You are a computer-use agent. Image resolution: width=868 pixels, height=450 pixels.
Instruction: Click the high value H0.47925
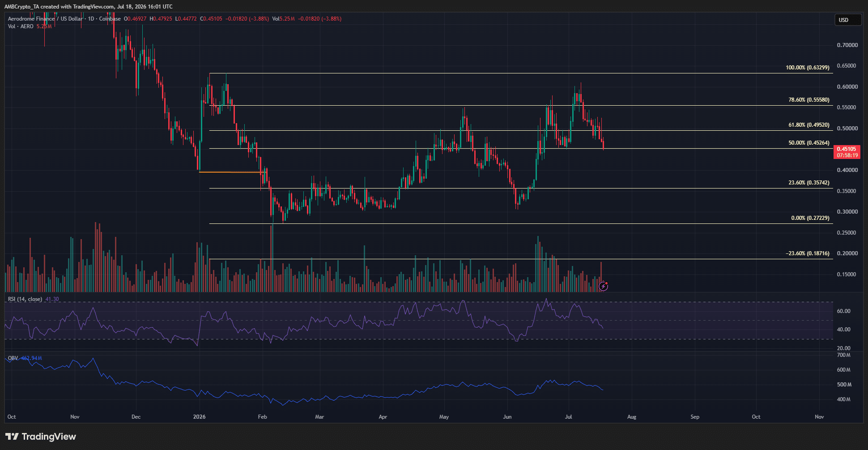coord(161,19)
